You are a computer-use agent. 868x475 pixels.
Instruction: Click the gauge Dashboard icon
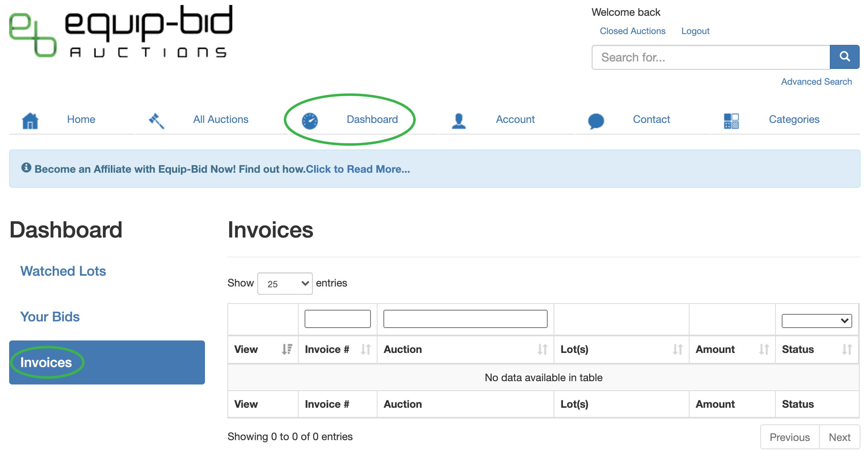310,121
